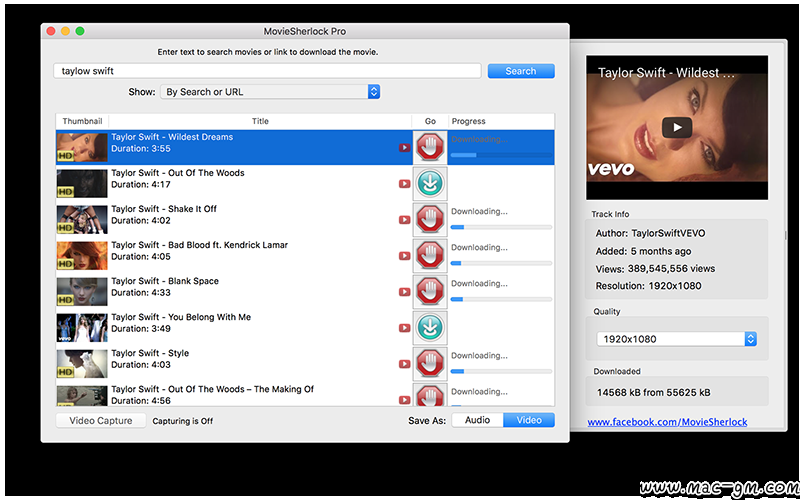Select 'Taylor Swift - Out Of The Woods' title

point(178,173)
